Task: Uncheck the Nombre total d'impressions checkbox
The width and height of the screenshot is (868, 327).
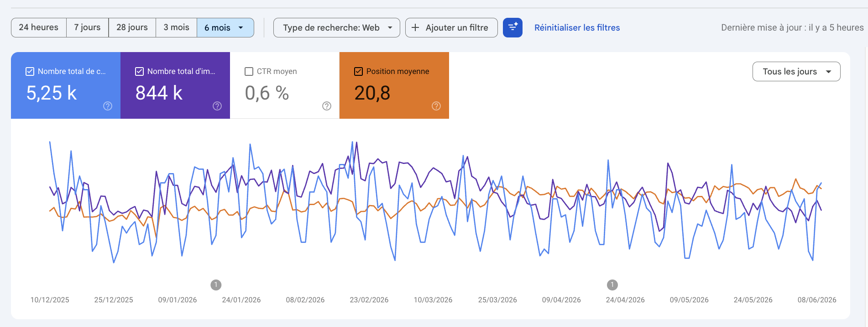Action: pos(140,71)
